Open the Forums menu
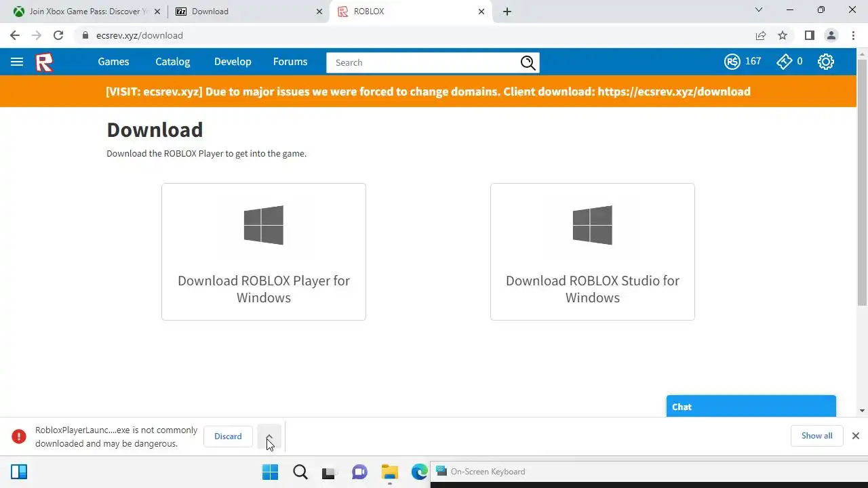This screenshot has height=488, width=868. coord(290,62)
